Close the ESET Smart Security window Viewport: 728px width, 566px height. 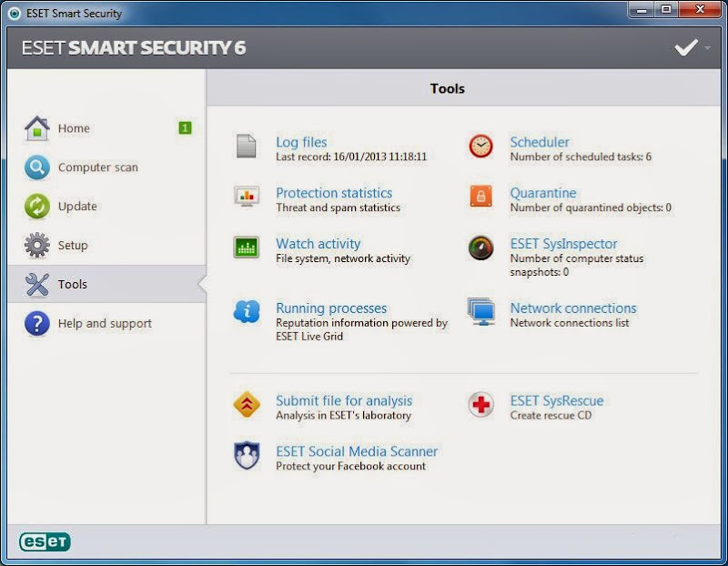[700, 10]
